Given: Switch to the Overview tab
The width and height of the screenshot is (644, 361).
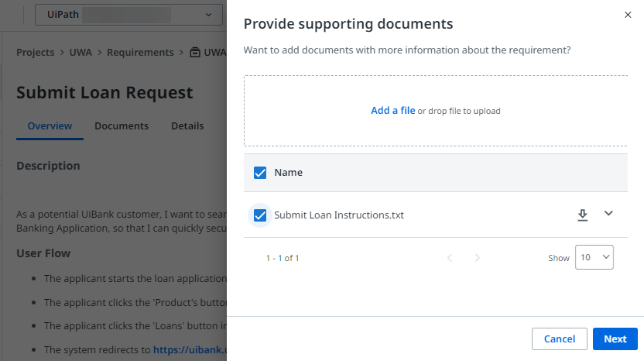Looking at the screenshot, I should (50, 126).
